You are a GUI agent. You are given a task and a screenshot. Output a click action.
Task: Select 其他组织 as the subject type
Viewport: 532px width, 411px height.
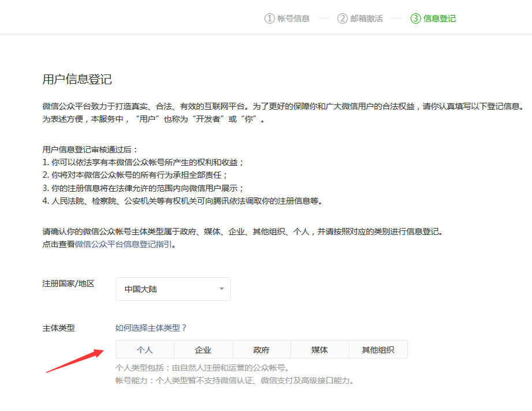(378, 349)
